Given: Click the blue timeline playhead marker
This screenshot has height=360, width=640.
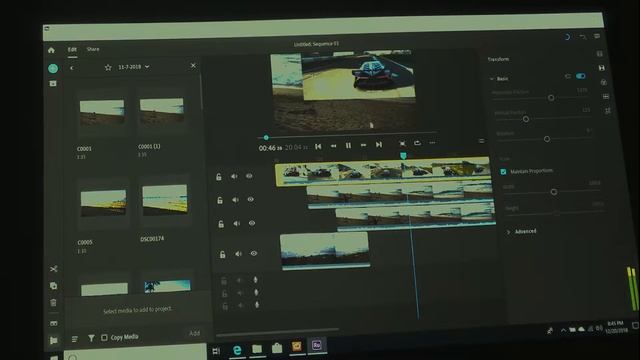Looking at the screenshot, I should (403, 156).
